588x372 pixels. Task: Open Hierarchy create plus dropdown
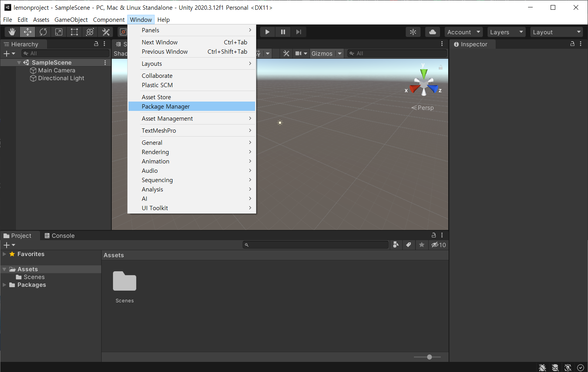tap(9, 53)
